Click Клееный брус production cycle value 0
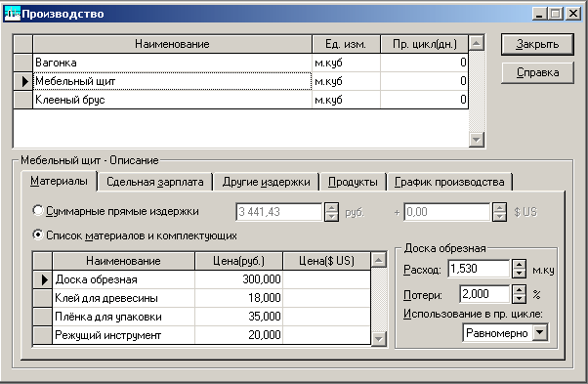The height and width of the screenshot is (384, 588). point(425,100)
